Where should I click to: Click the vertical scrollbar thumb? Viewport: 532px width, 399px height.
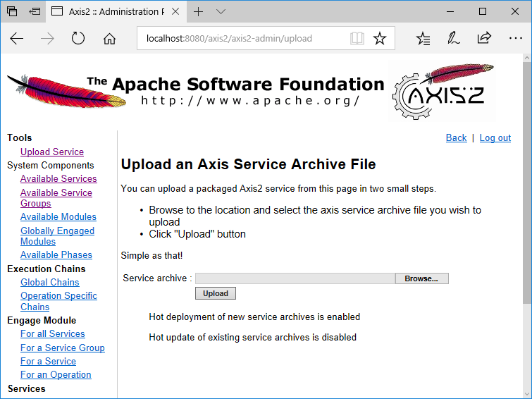coord(527,183)
